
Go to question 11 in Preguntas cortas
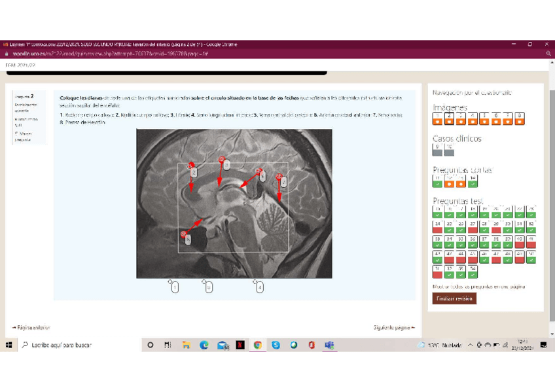pos(437,181)
